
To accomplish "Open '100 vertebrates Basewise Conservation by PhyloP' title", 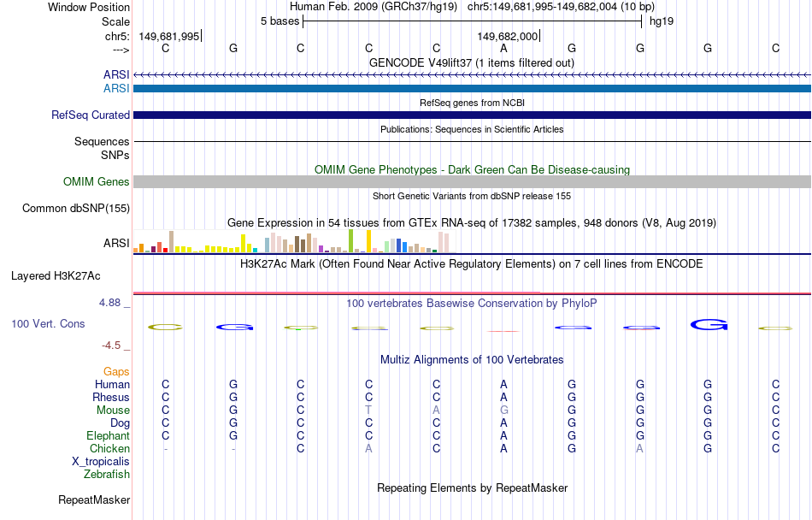I will tap(472, 303).
